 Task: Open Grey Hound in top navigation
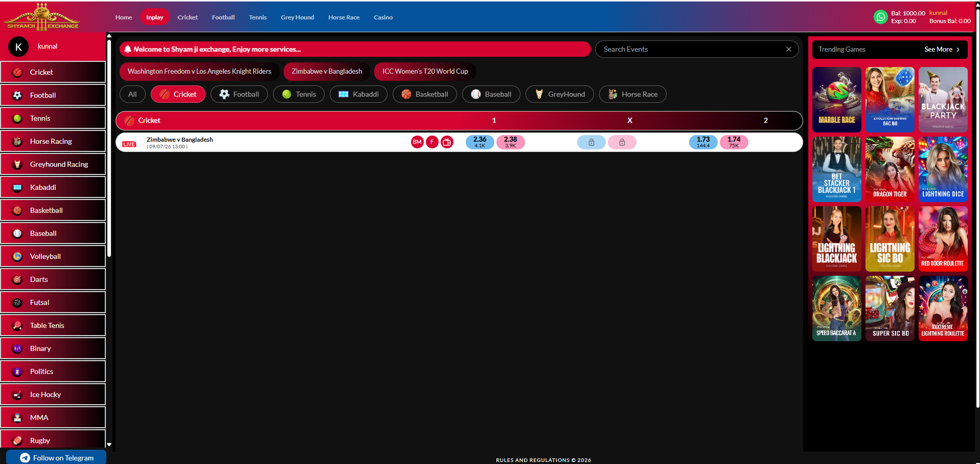click(298, 17)
